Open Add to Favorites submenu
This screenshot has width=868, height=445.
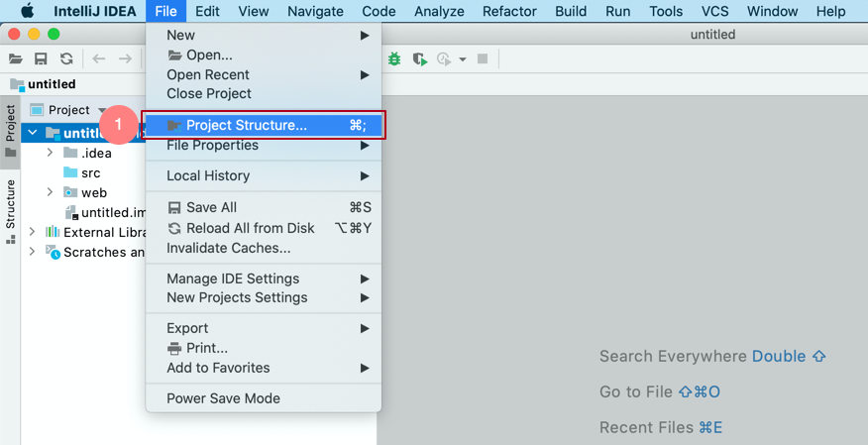[x=264, y=368]
